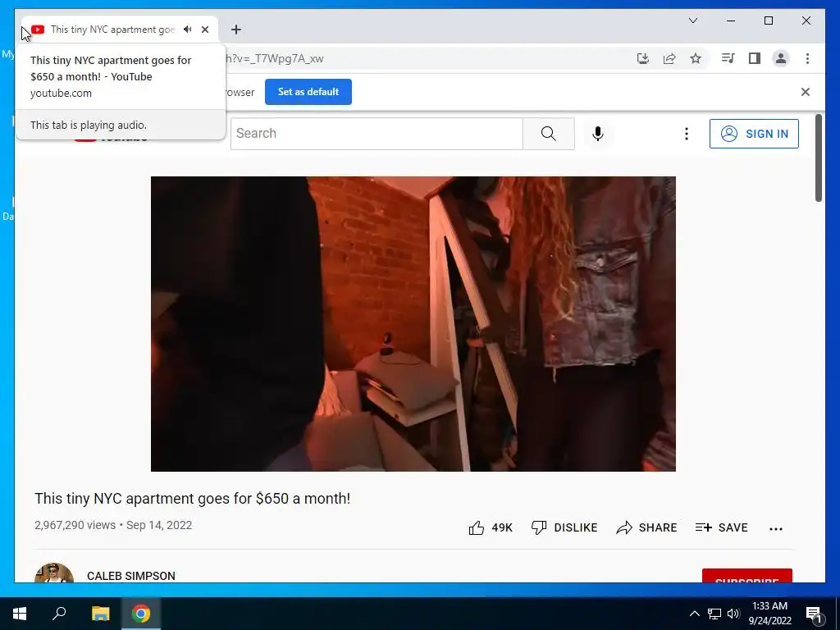Click the SIGN IN button
The width and height of the screenshot is (840, 630).
click(754, 134)
